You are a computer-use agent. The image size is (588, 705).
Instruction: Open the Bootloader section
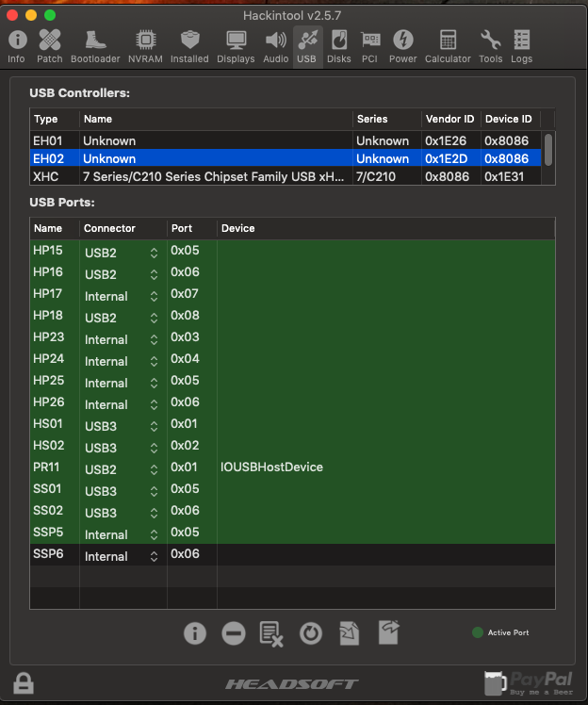click(x=95, y=47)
